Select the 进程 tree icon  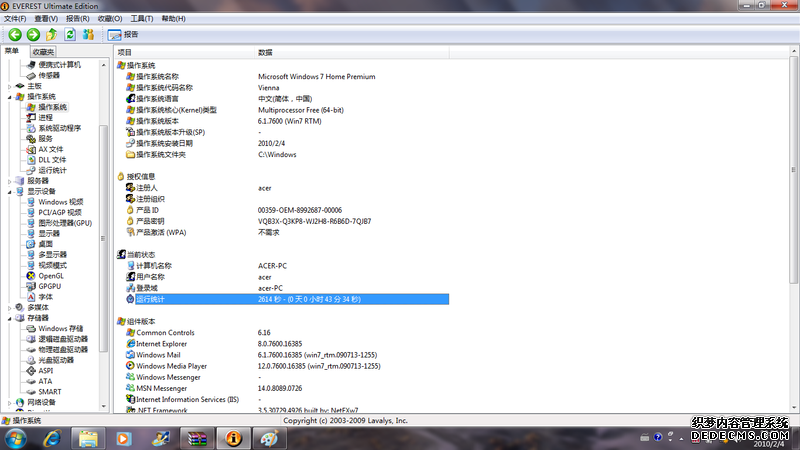(31, 117)
